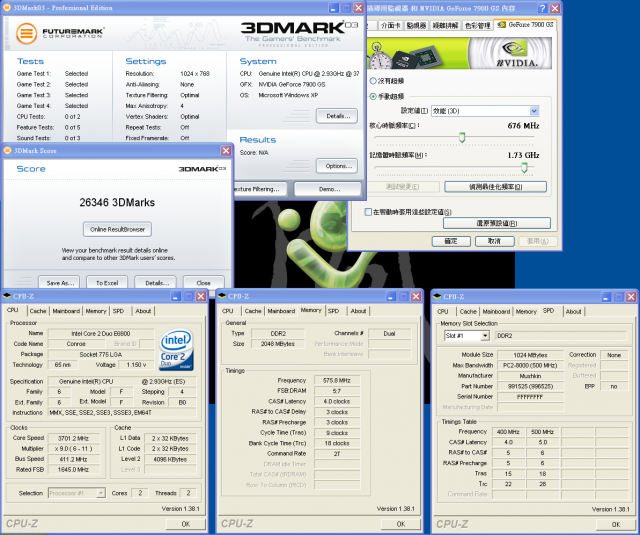
Task: Click the right CPU-Z window title icon
Action: (x=437, y=296)
